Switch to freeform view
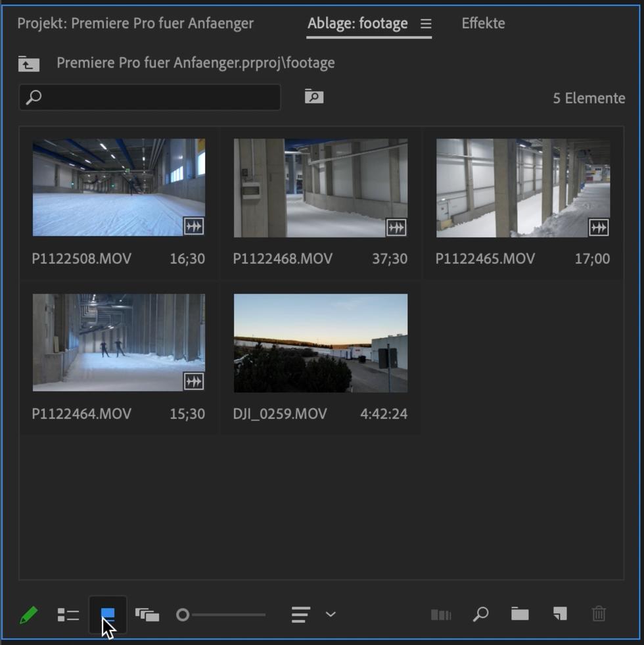644x645 pixels. pos(147,615)
